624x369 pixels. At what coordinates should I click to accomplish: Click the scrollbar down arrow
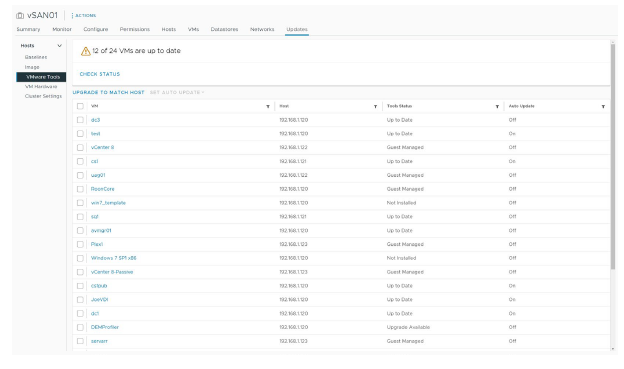[x=613, y=349]
